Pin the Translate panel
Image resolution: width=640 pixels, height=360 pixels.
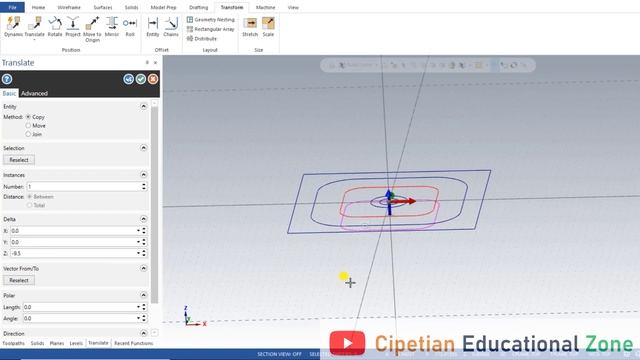(x=147, y=62)
